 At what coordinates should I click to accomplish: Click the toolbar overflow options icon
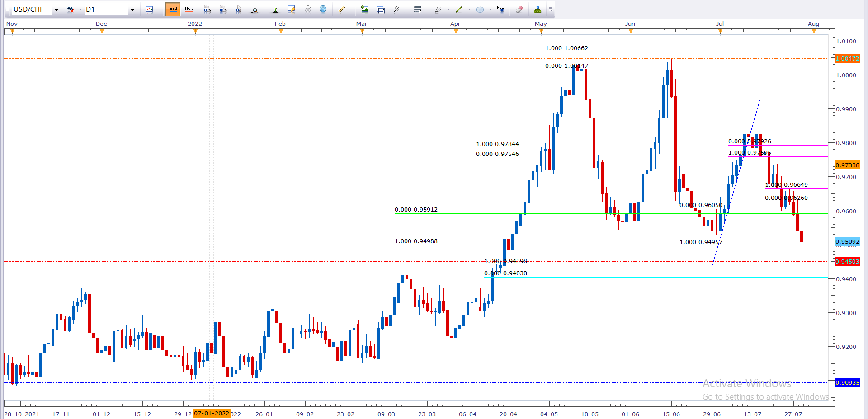coord(551,9)
